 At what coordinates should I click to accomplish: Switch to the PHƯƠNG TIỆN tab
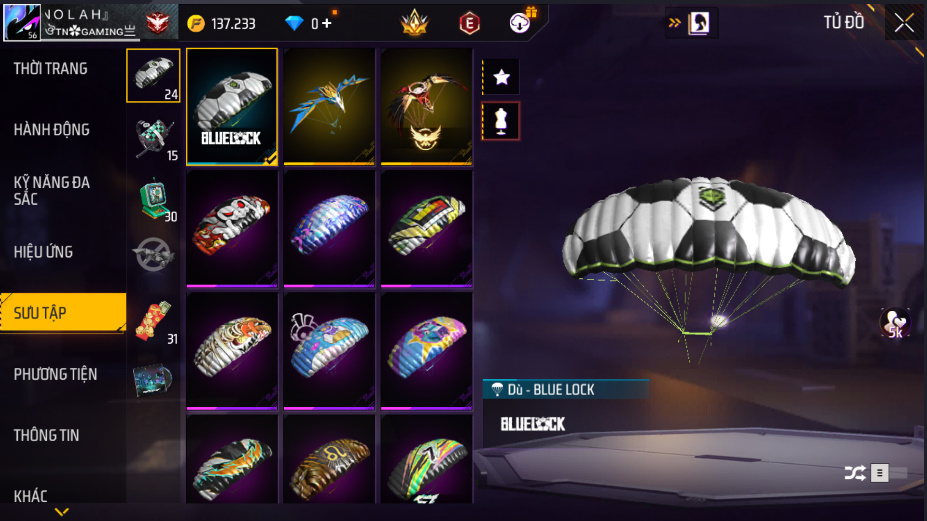pyautogui.click(x=56, y=374)
